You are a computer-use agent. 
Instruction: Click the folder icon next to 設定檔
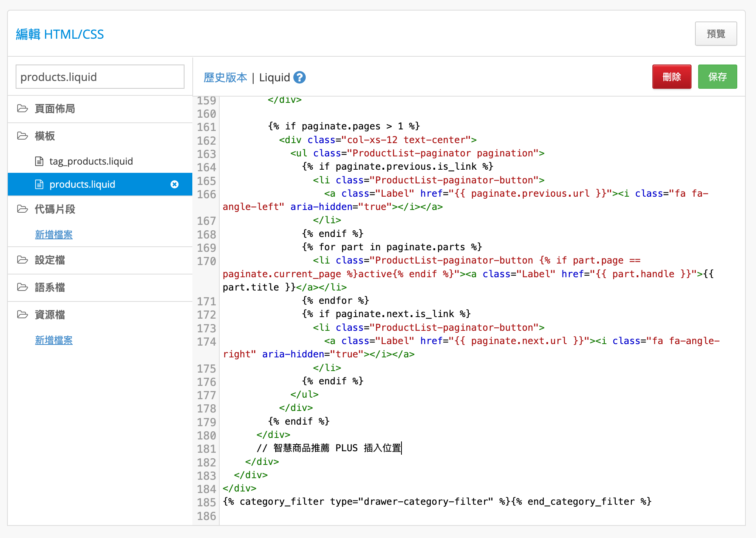[23, 260]
